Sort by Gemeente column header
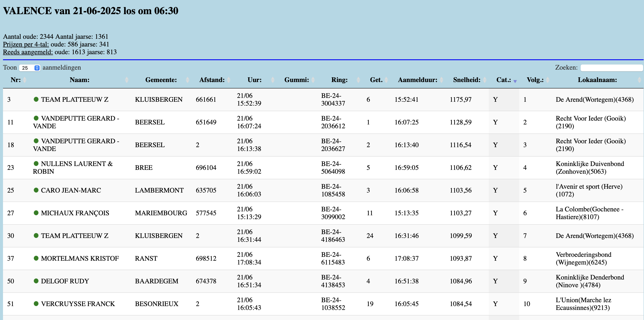This screenshot has height=320, width=644. (161, 80)
